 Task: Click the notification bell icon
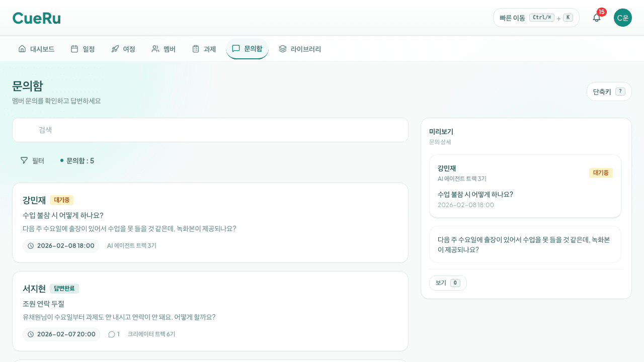(596, 18)
